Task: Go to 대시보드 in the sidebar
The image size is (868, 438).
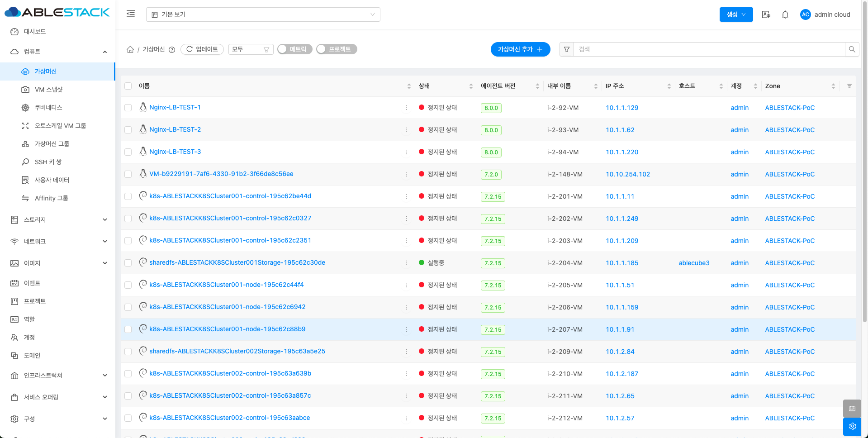Action: (35, 32)
